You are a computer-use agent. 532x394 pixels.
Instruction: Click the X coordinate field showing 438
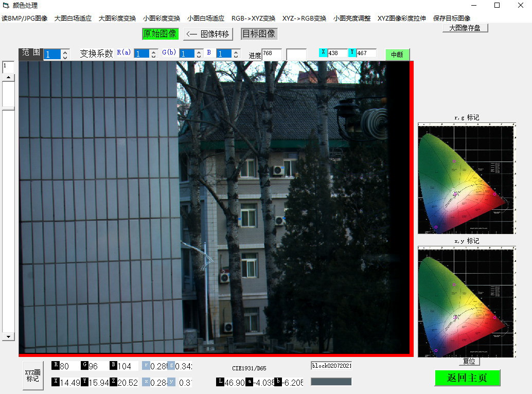[338, 53]
